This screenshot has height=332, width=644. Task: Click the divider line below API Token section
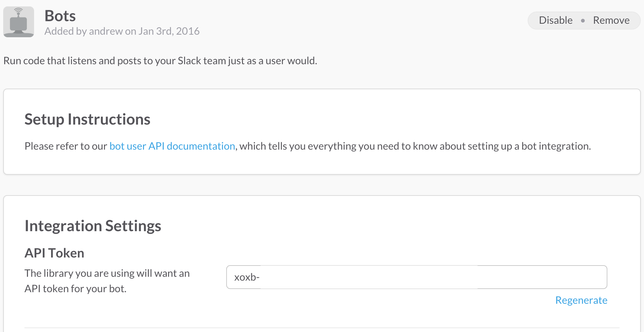322,328
